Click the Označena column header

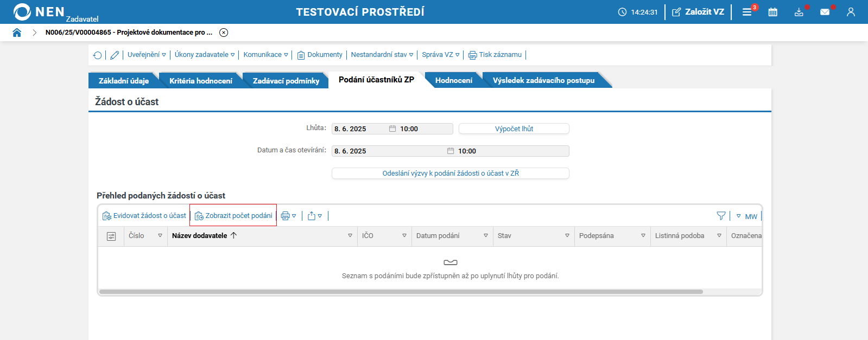click(x=746, y=235)
